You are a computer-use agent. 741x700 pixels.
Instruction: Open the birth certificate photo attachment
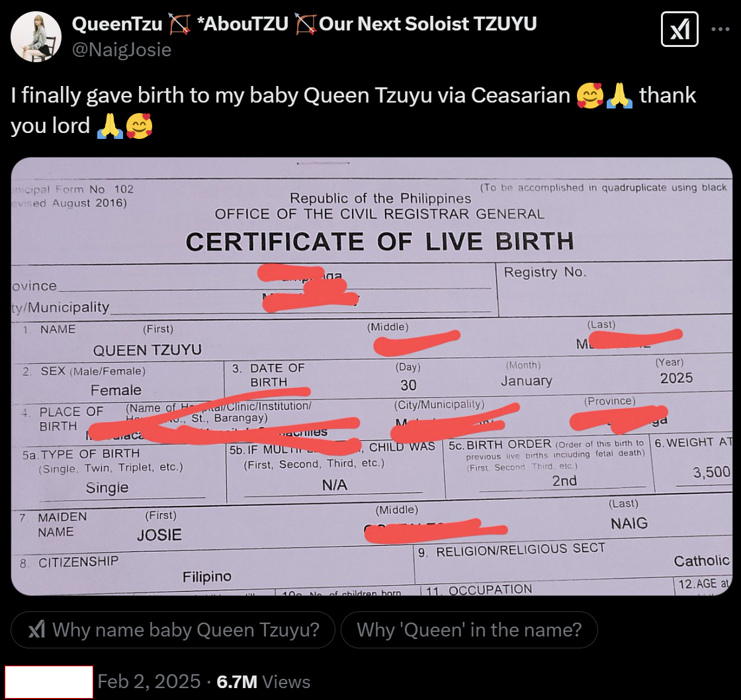tap(371, 376)
